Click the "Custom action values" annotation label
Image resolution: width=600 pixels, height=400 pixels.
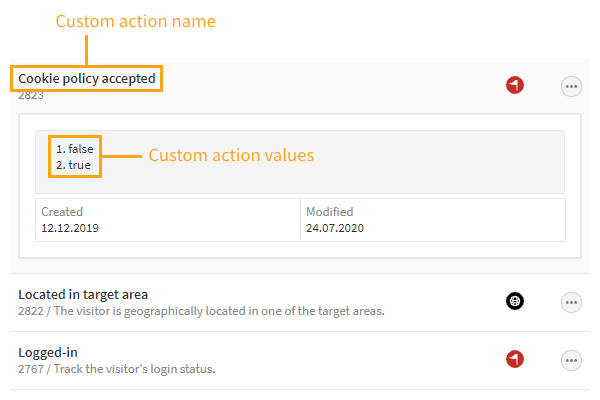[x=231, y=156]
